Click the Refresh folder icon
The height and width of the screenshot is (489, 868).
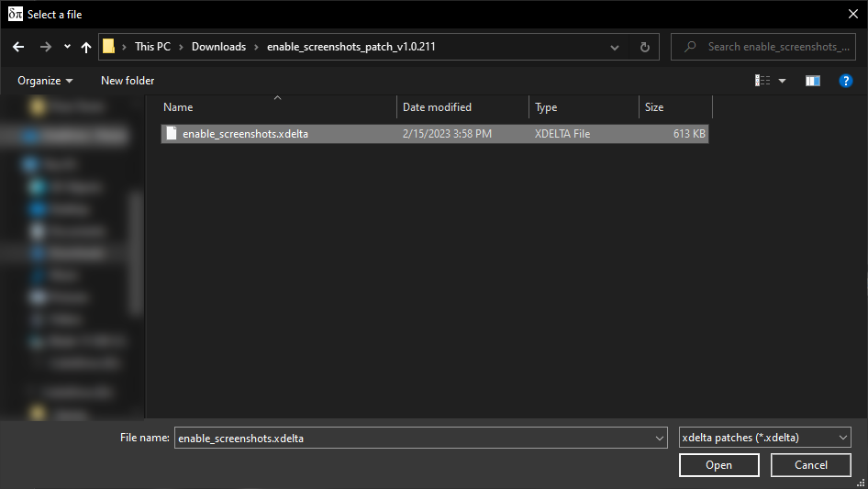[644, 47]
